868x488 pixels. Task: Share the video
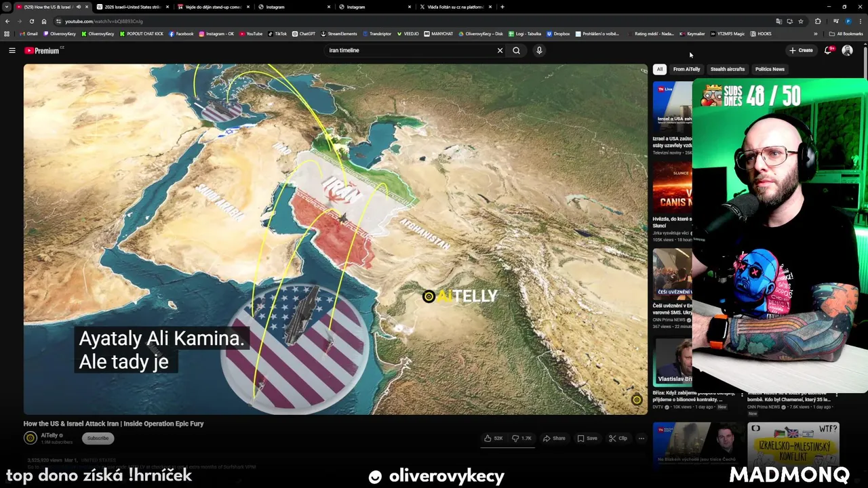point(554,439)
